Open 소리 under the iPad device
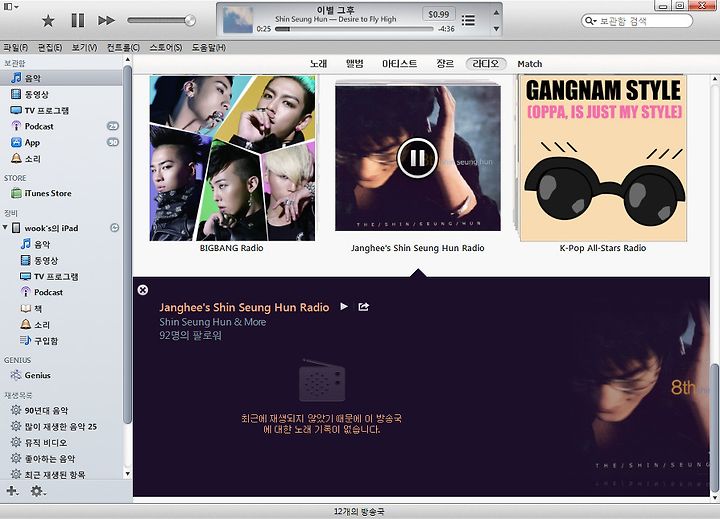Image resolution: width=720 pixels, height=519 pixels. [61, 325]
